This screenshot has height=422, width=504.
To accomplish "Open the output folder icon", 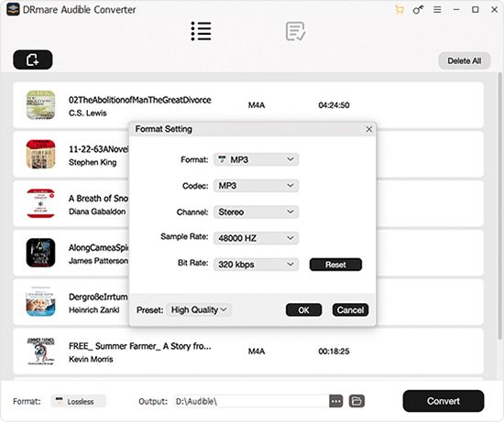I will (356, 401).
